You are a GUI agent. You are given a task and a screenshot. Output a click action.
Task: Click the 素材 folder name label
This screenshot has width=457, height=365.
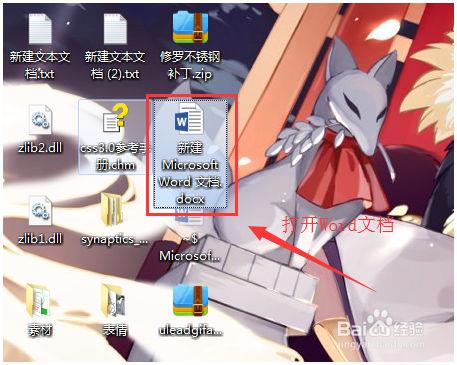[x=40, y=330]
